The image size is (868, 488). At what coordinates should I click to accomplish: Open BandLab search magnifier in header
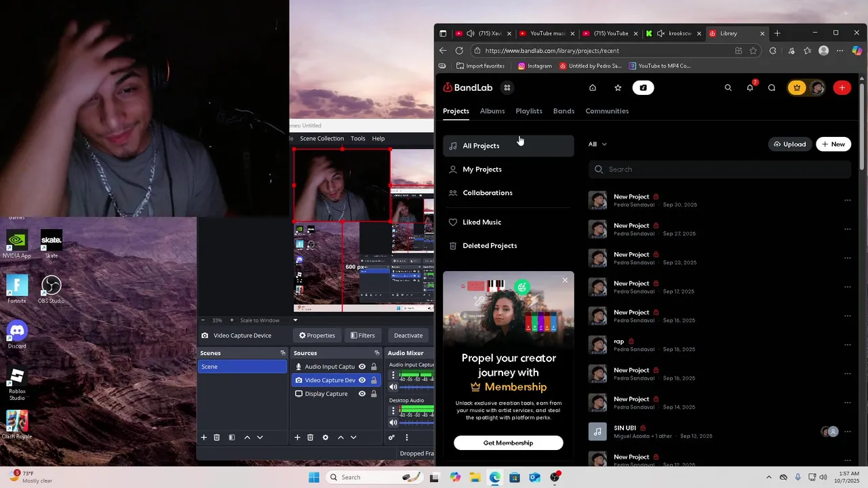[x=728, y=87]
